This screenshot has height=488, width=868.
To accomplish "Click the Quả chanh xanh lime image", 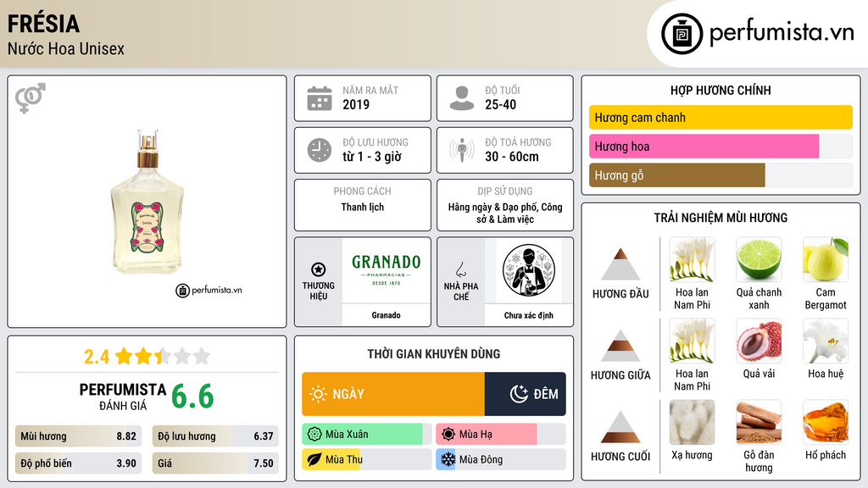I will pos(759,260).
